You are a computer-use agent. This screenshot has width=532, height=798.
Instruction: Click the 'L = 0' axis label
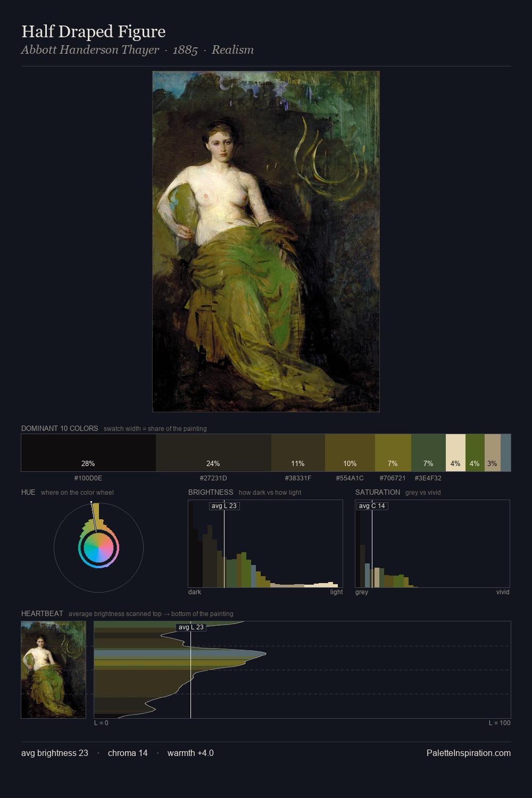[x=101, y=723]
